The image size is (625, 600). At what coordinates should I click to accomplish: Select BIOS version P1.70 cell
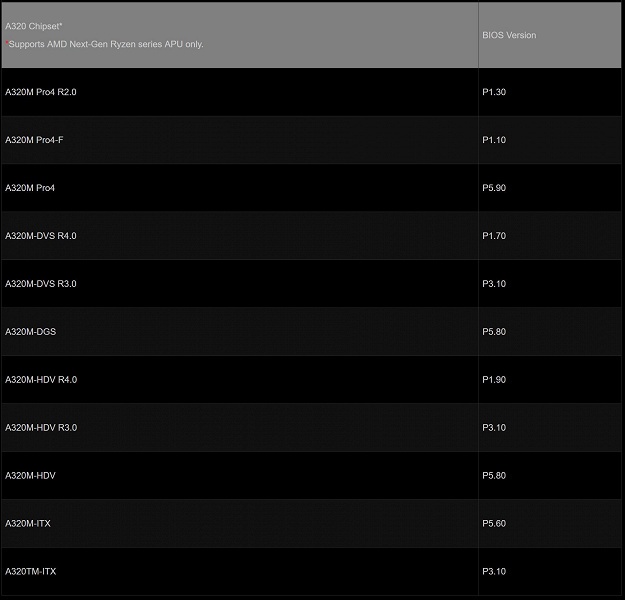point(494,236)
